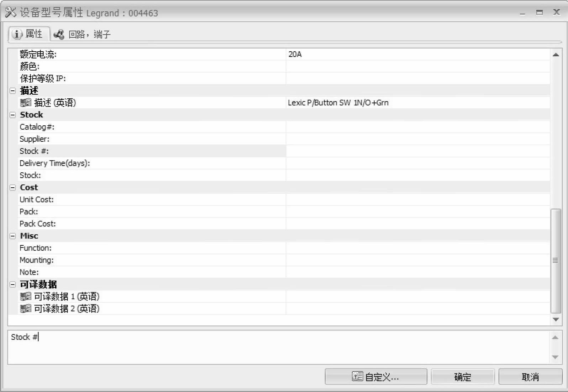Click the flag icon beside 可译数据 2 (英语)
This screenshot has height=392, width=568.
point(26,308)
